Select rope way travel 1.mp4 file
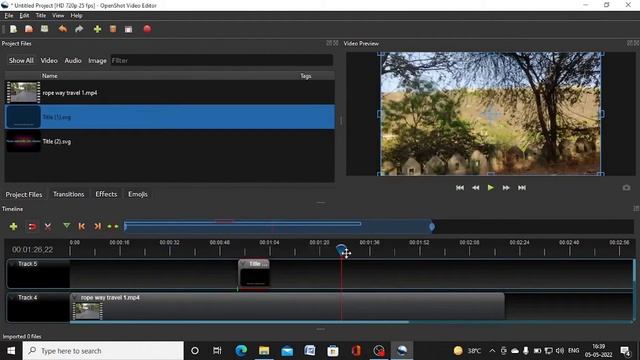Image resolution: width=640 pixels, height=360 pixels. 170,93
